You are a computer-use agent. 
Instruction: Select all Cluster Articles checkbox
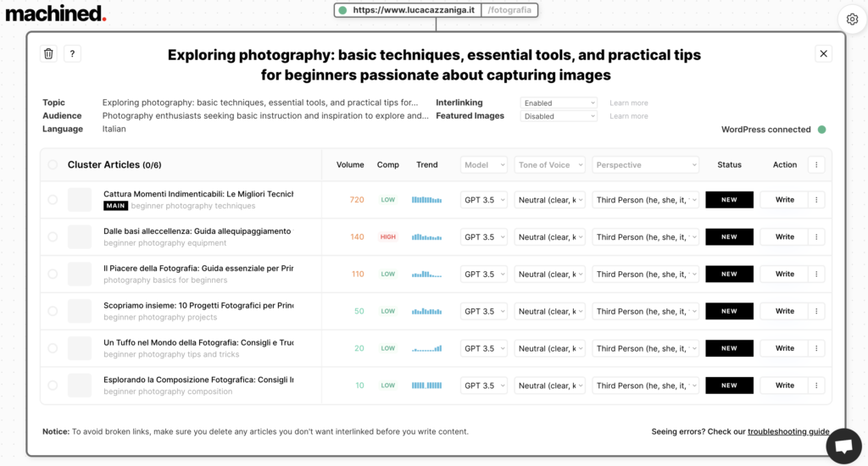tap(53, 165)
